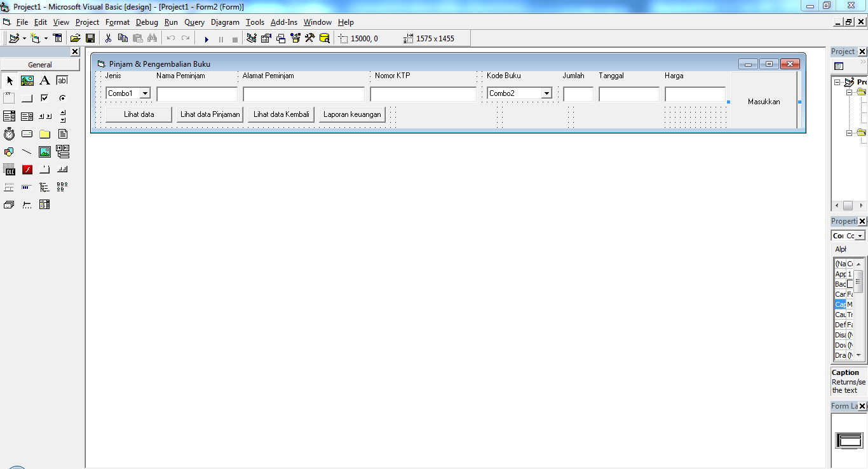Select the CheckBox control in the toolbox

point(44,97)
